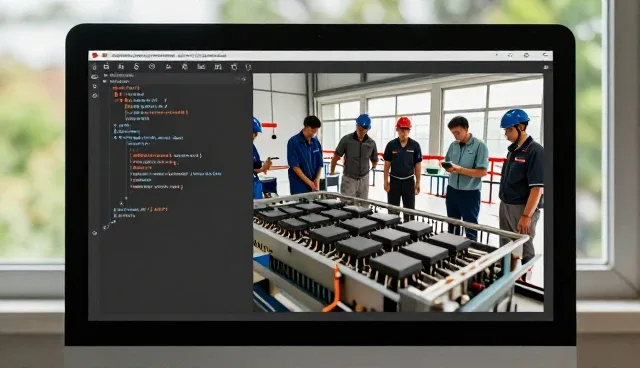The width and height of the screenshot is (640, 368).
Task: Click the clock-like round icon in the toolbar
Action: click(x=152, y=67)
